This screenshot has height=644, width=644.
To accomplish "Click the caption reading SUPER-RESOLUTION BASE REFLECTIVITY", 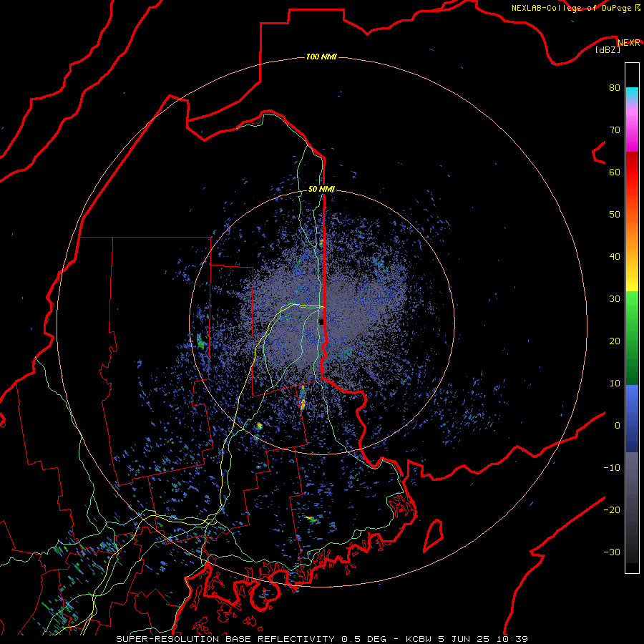I will pyautogui.click(x=225, y=639).
